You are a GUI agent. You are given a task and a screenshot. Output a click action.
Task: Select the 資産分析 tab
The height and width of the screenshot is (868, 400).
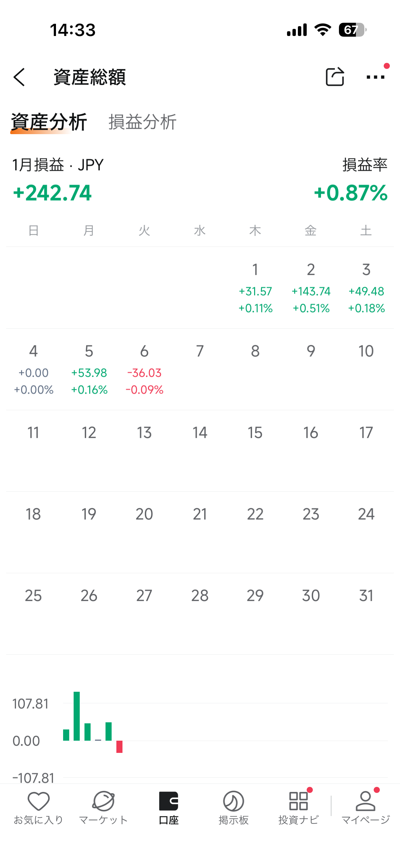[x=49, y=122]
